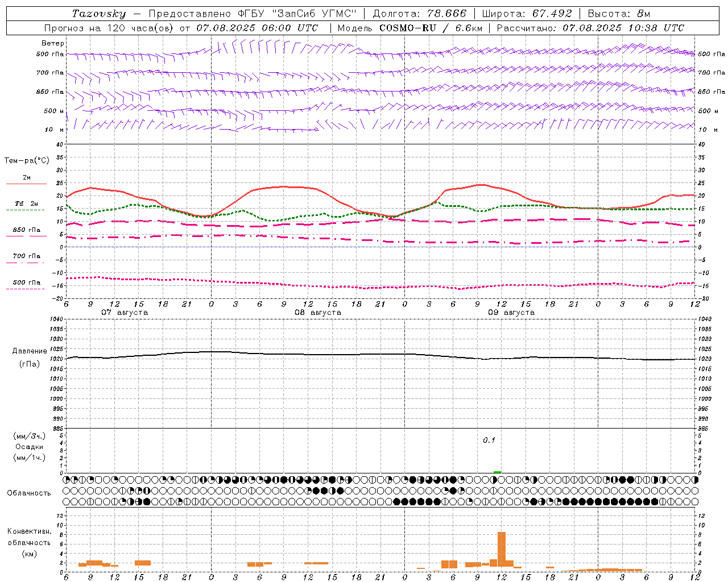Click the right-side '500 м' wind level label
The width and height of the screenshot is (728, 582).
click(x=708, y=111)
